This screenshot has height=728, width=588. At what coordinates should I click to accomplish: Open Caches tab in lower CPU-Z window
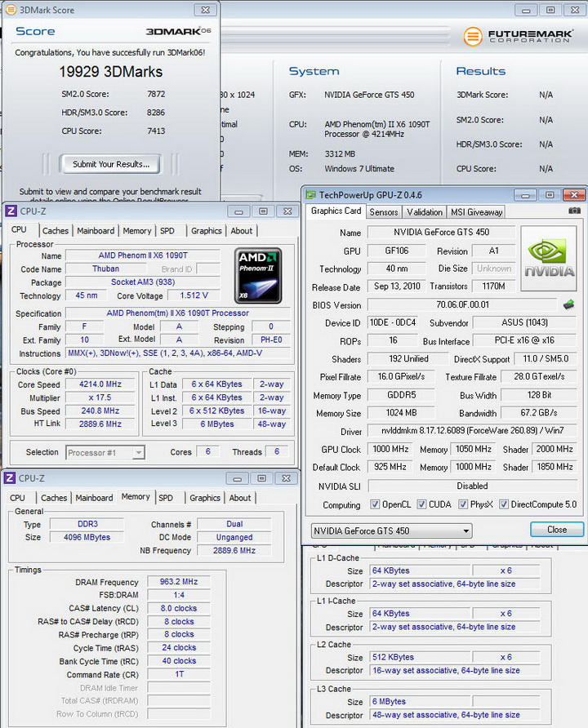54,498
